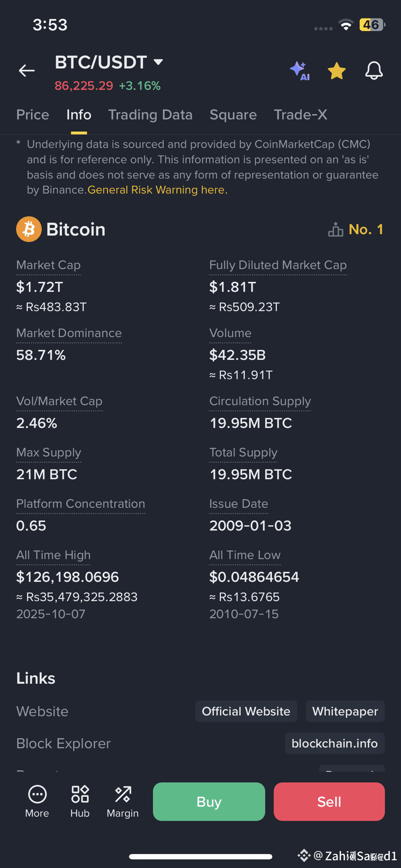Open the Official Website link

pos(246,711)
